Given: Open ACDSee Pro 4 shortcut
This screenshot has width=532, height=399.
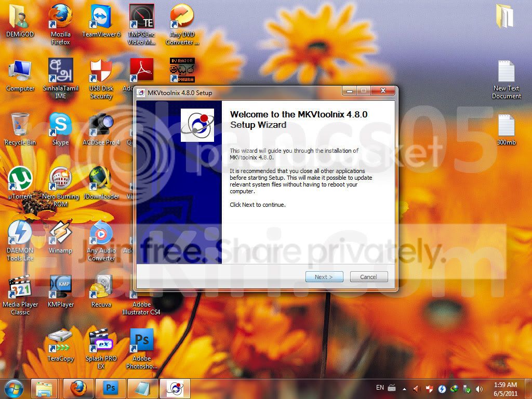Looking at the screenshot, I should click(101, 129).
